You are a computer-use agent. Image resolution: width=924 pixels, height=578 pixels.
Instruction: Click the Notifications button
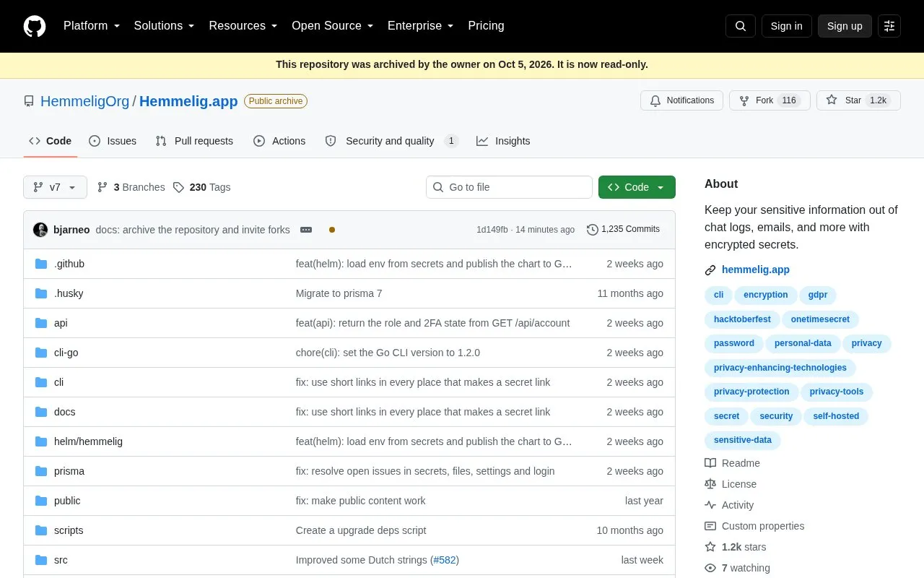[681, 100]
